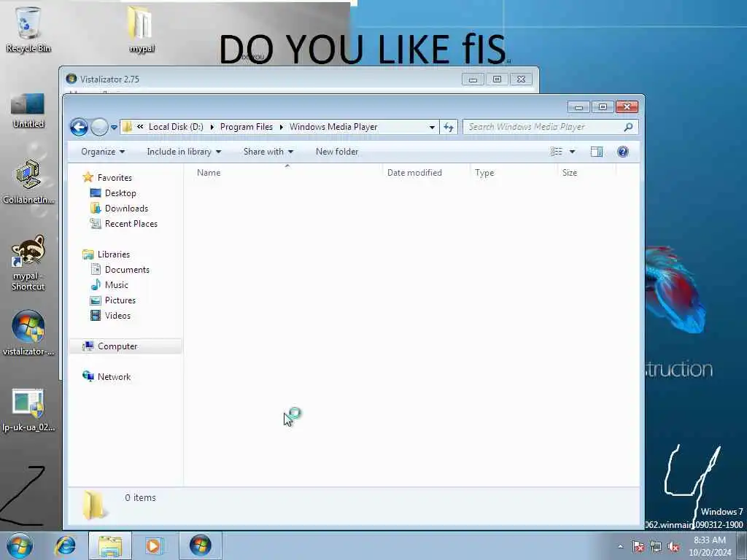Viewport: 747px width, 560px height.
Task: Open the Windows Start orb
Action: (20, 545)
